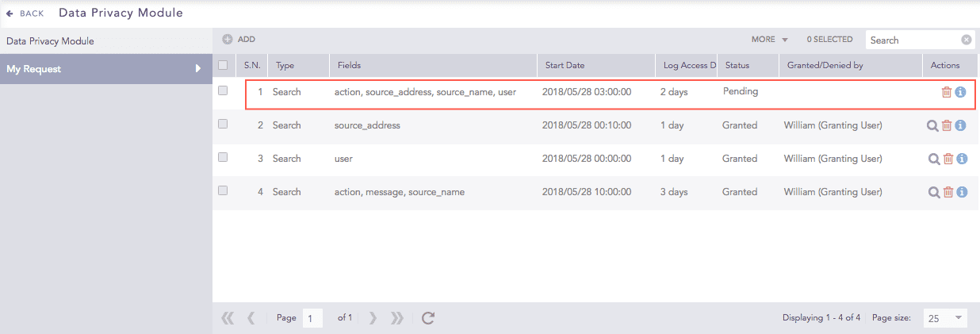This screenshot has height=334, width=980.
Task: Open info icon for request row 4
Action: coord(961,192)
